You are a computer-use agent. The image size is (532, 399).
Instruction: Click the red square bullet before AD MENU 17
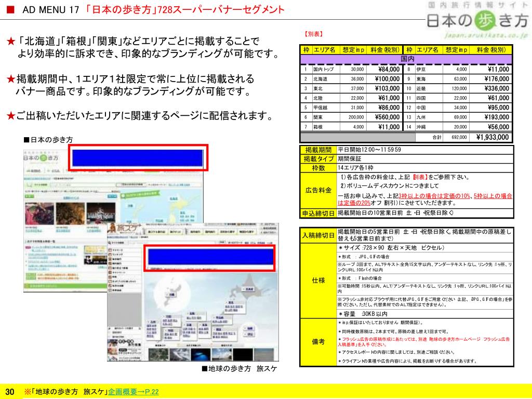10,9
